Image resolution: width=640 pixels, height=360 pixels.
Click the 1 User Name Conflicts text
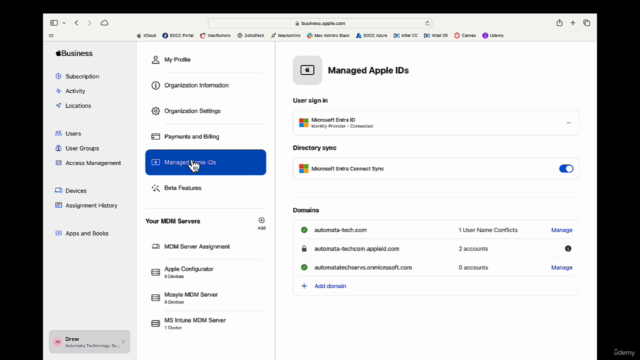488,230
